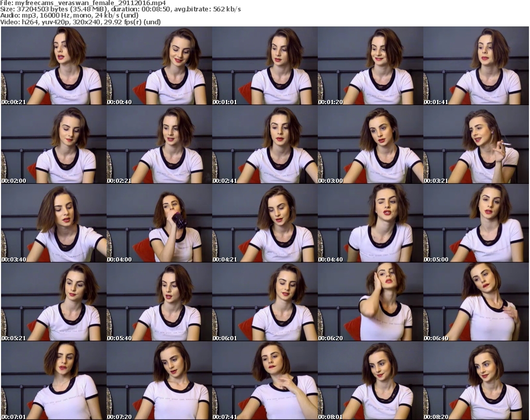Click the 00:08:01 preview frame
530x420 pixels.
[371, 381]
